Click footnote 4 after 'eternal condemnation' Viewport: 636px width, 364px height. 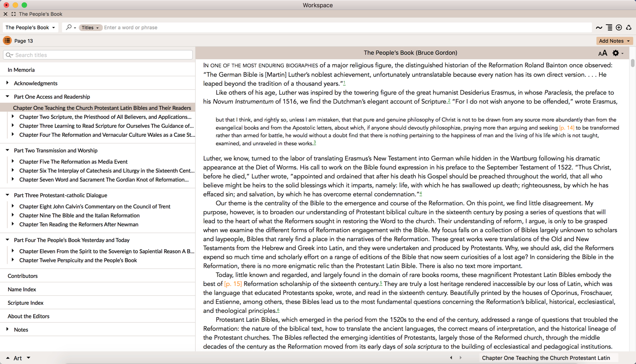[x=421, y=194]
